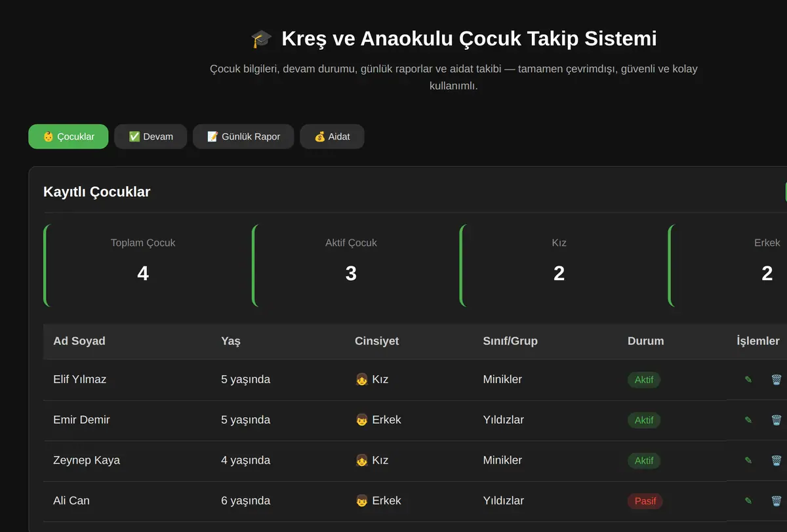The height and width of the screenshot is (532, 787).
Task: Click the Yıldızlar group for Ali Can
Action: [504, 501]
